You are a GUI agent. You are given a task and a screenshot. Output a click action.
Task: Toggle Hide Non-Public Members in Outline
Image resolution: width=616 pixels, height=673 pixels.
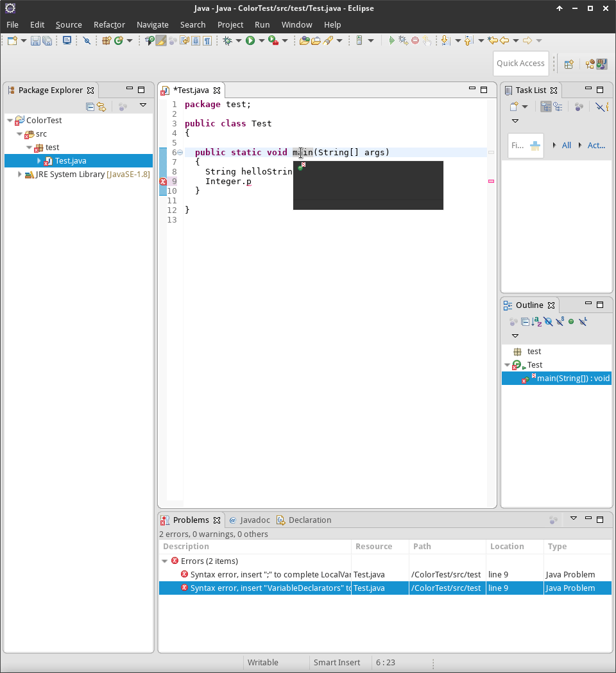point(571,322)
